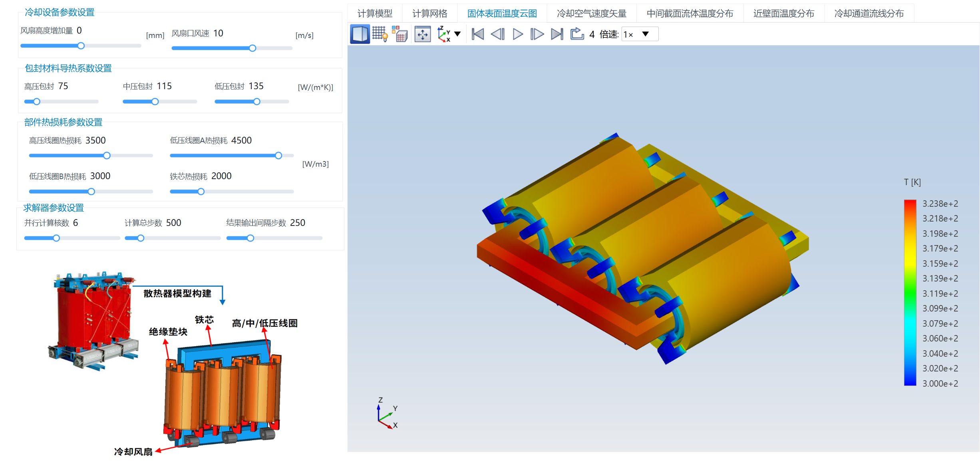Click the 风扇口风速 slider handle
The width and height of the screenshot is (980, 469).
coord(252,48)
